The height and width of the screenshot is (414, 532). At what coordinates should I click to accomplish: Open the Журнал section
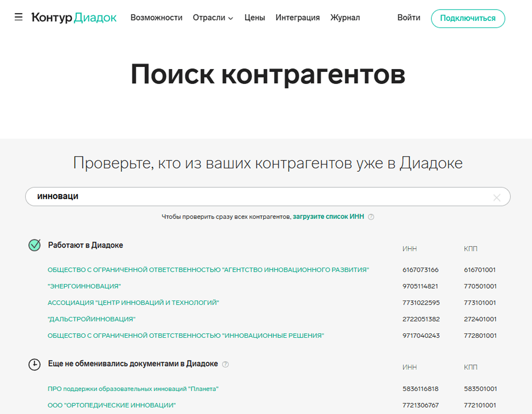pos(345,18)
